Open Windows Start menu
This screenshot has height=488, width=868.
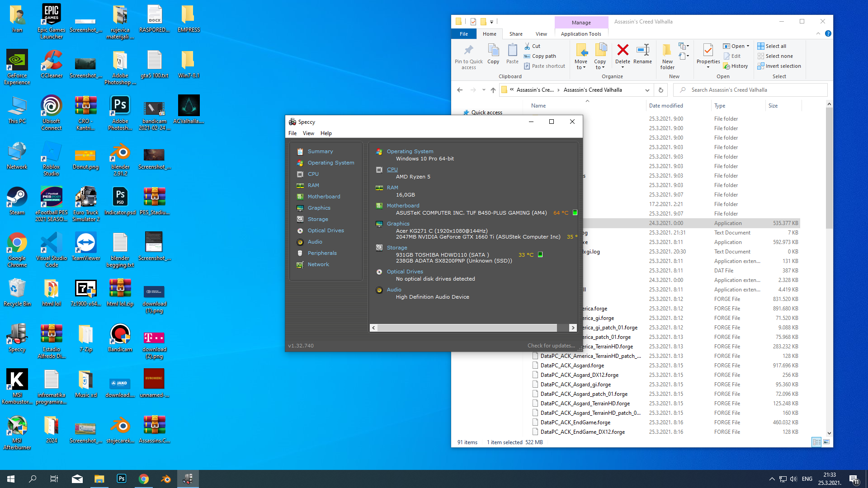coord(11,479)
